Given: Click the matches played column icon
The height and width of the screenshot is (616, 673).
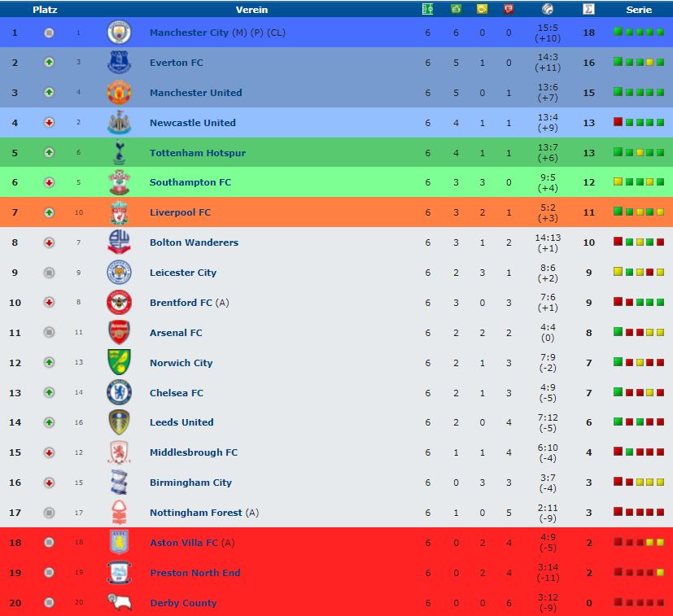Looking at the screenshot, I should click(427, 9).
